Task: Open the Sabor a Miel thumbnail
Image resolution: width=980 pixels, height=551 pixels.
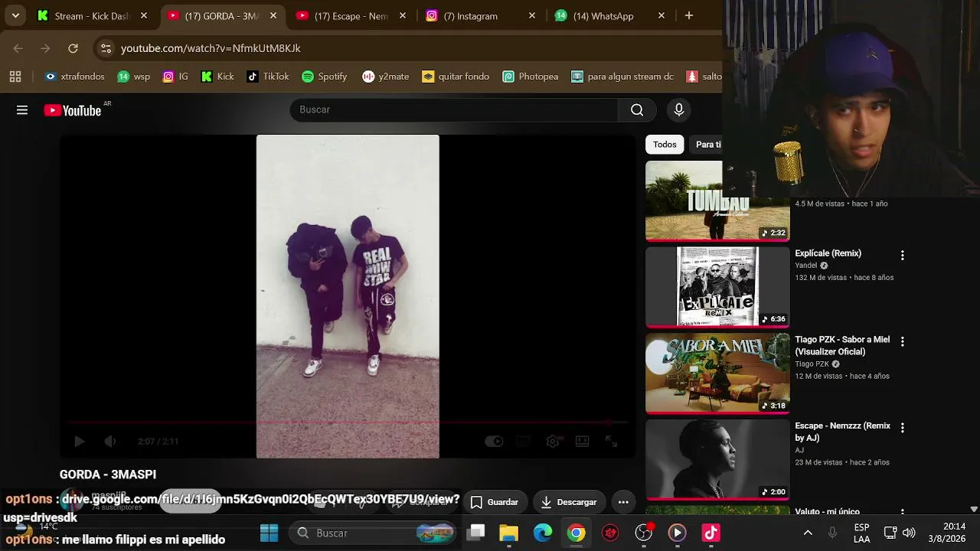Action: (717, 373)
